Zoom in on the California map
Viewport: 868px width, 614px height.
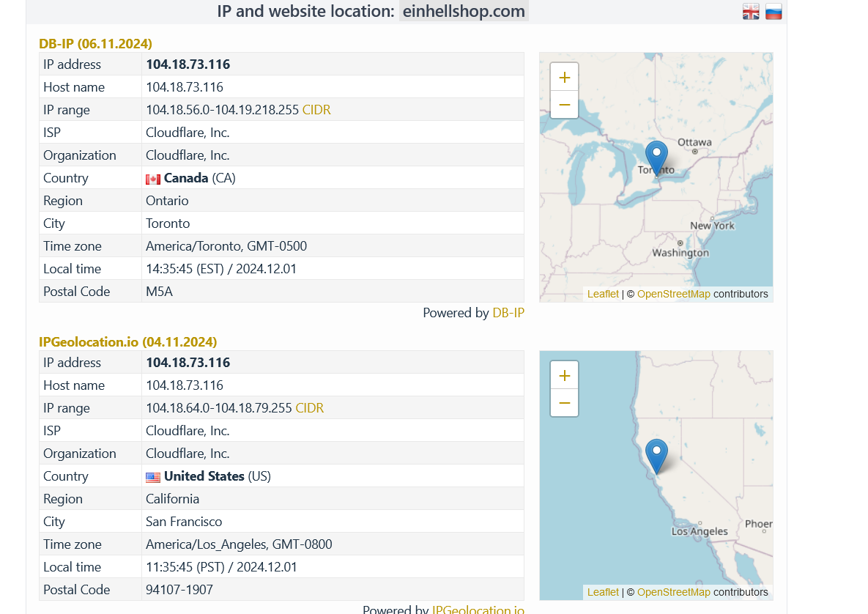tap(564, 375)
